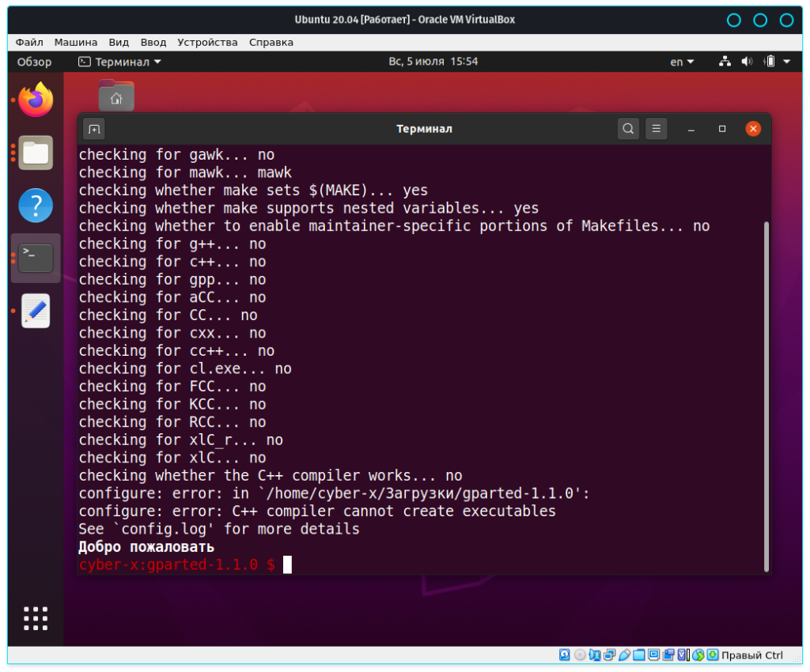Open the text editor in dock
The height and width of the screenshot is (672, 810).
36,311
